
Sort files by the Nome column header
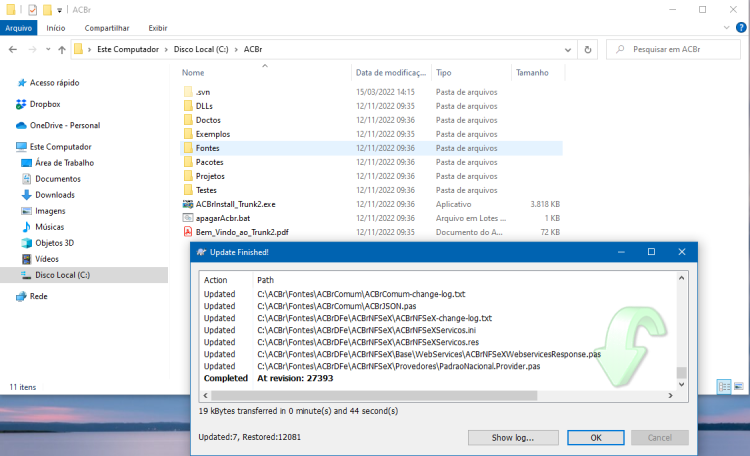193,73
